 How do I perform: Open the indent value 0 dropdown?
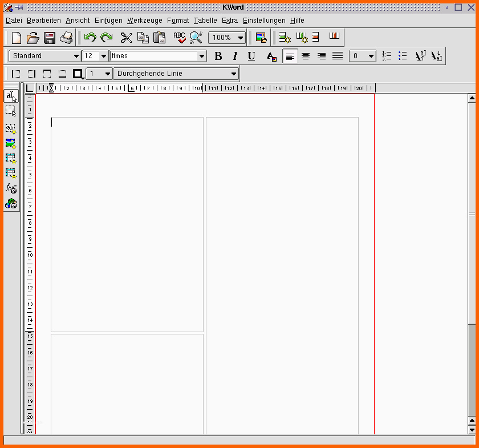363,56
